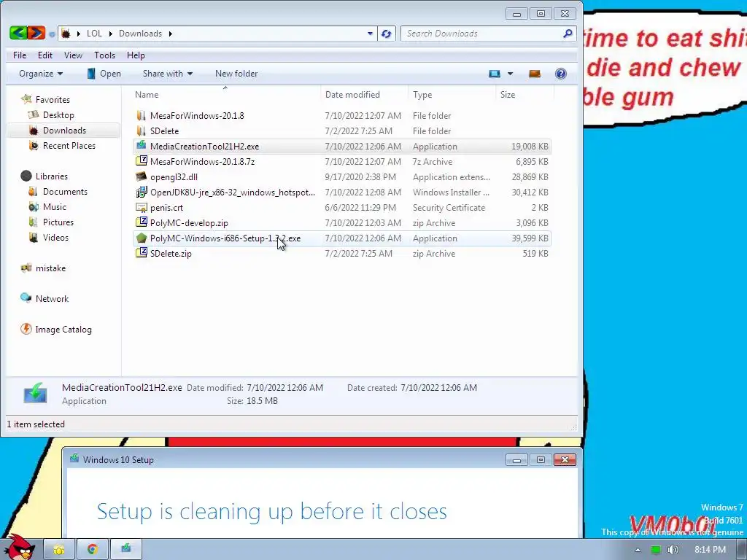Select the file name opengl32.dll
Screen dimensions: 747x560
174,177
